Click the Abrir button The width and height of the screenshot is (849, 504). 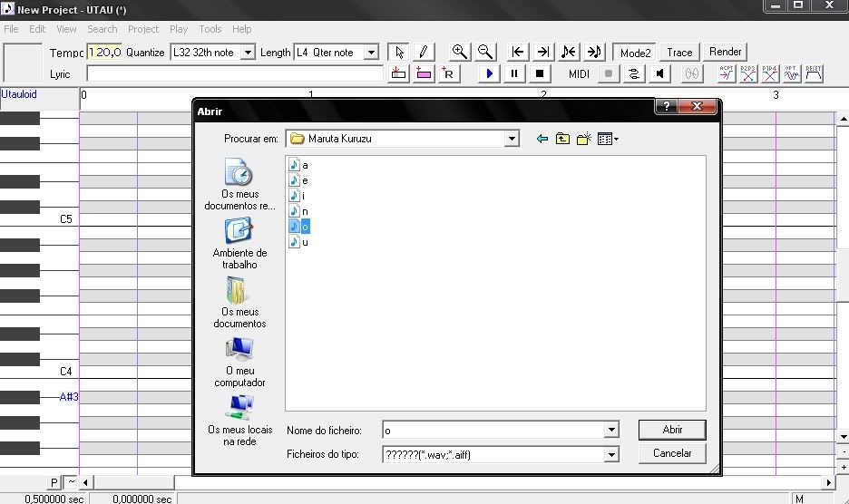(672, 430)
